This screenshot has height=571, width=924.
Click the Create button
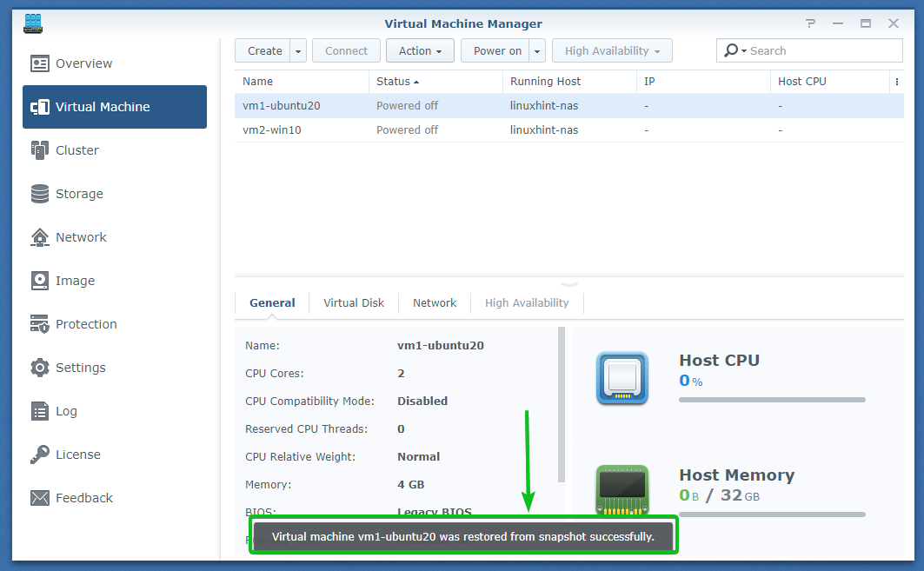click(264, 51)
